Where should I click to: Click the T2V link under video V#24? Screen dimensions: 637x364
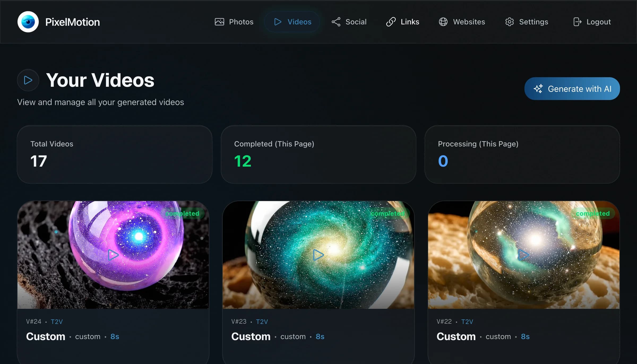[57, 321]
